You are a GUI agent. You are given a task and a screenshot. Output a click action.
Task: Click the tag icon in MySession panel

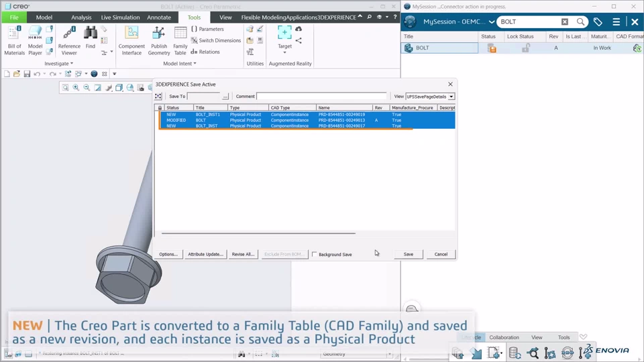(x=598, y=21)
